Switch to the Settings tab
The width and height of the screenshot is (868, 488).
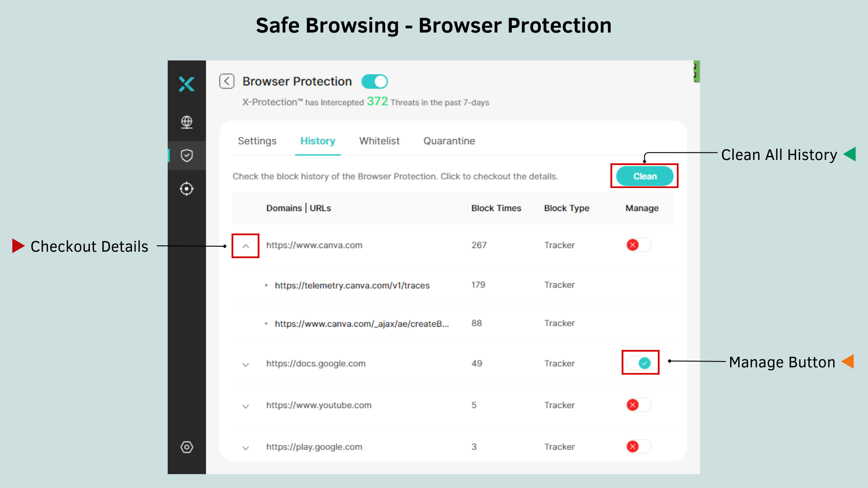[x=256, y=141]
